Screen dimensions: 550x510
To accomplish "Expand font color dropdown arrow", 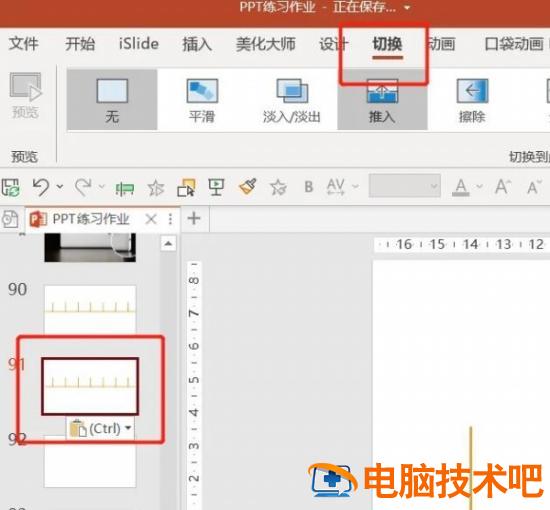I will tap(479, 187).
